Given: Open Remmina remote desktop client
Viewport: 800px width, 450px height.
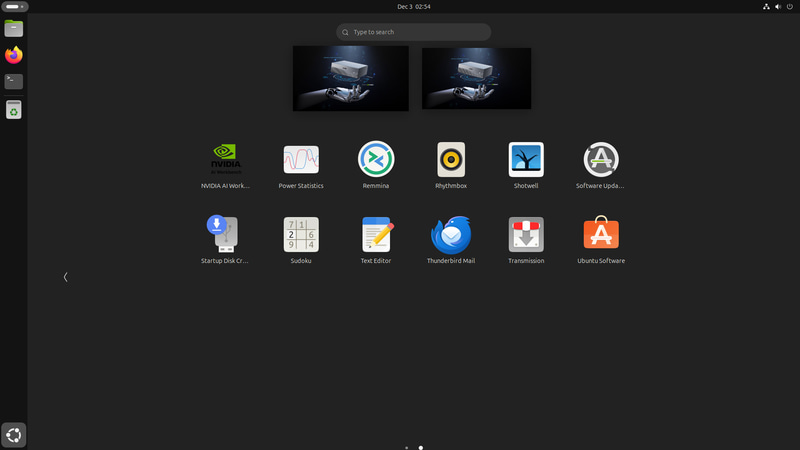Looking at the screenshot, I should tap(376, 165).
